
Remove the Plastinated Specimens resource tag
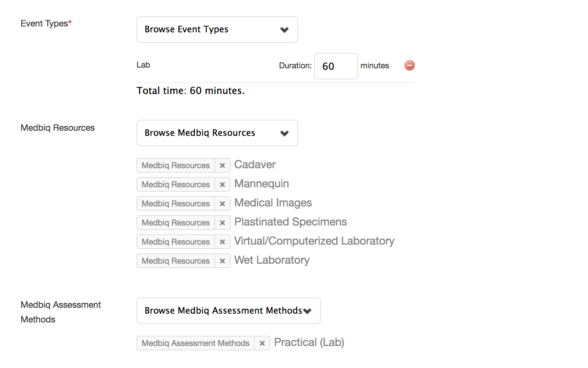222,223
